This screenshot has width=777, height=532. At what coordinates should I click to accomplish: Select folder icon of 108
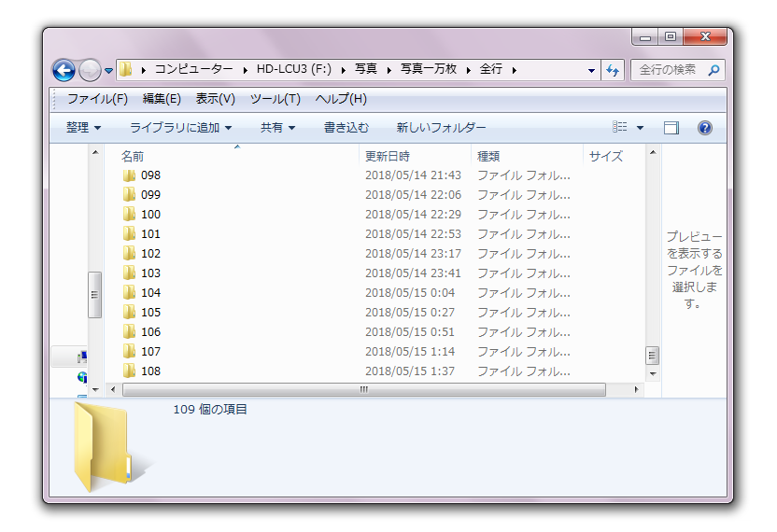(x=129, y=371)
